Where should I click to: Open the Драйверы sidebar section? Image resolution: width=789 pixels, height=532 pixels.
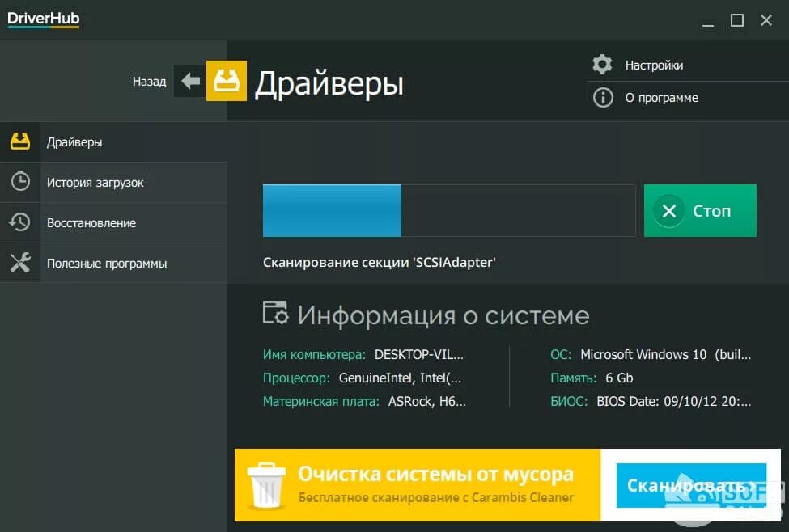(x=113, y=141)
